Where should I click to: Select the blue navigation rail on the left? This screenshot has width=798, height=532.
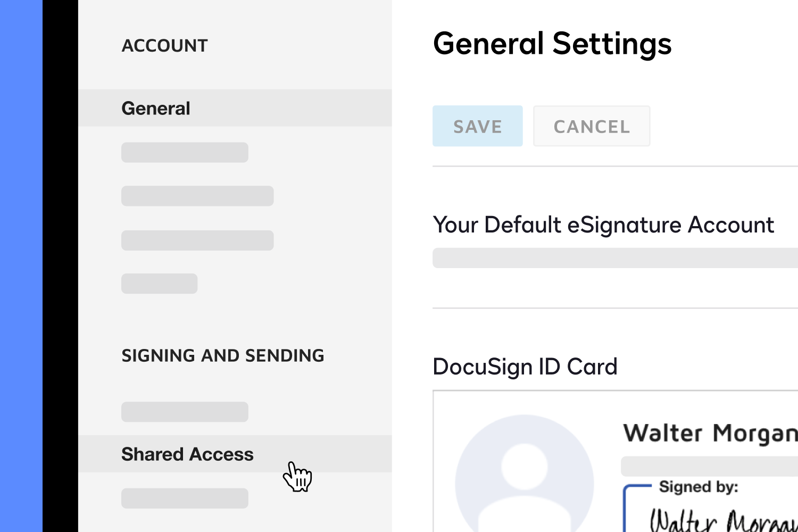20,266
